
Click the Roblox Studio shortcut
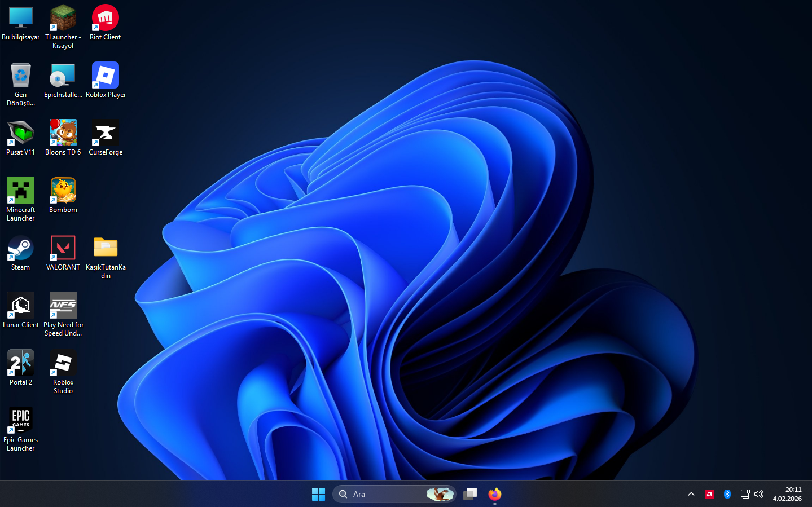[63, 363]
